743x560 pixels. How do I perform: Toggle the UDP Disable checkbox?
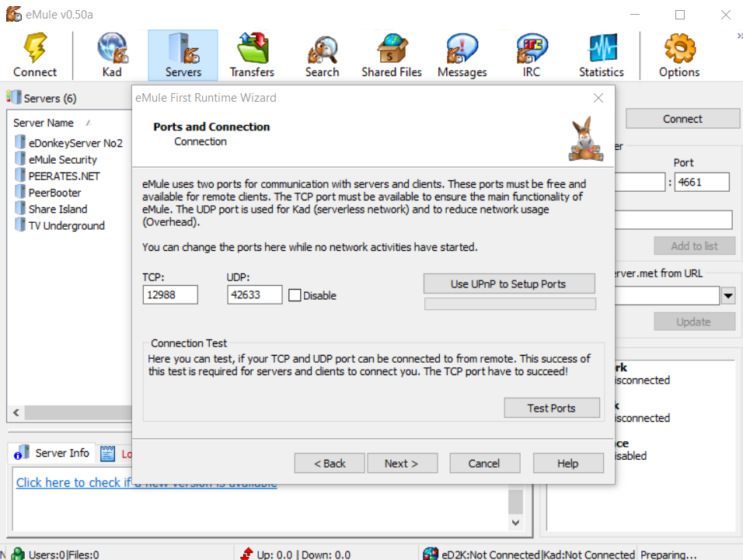(295, 295)
